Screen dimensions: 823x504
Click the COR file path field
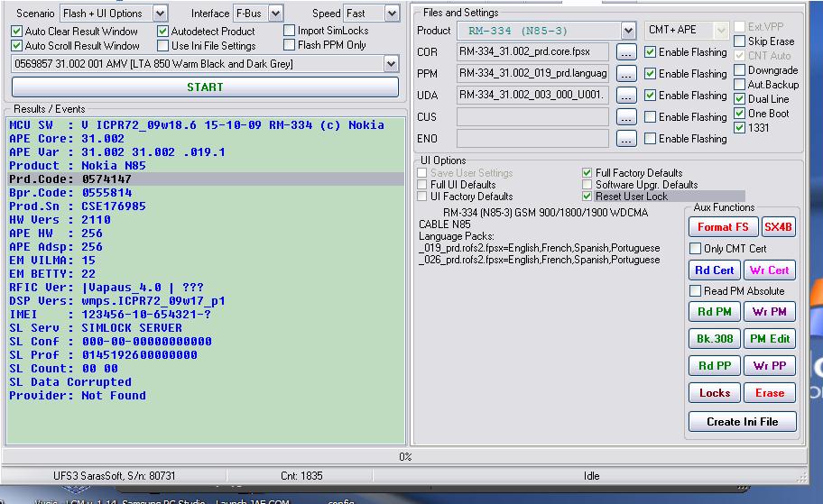pyautogui.click(x=532, y=52)
